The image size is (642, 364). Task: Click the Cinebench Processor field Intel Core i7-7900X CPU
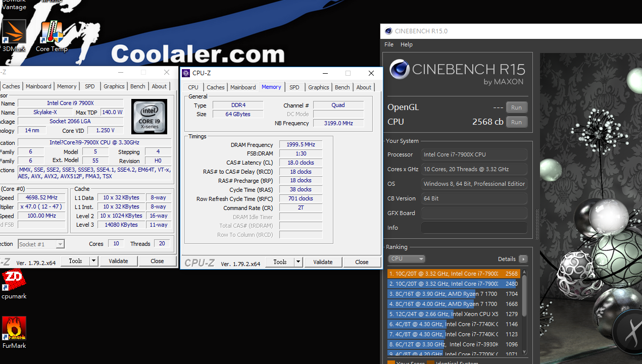coord(474,154)
